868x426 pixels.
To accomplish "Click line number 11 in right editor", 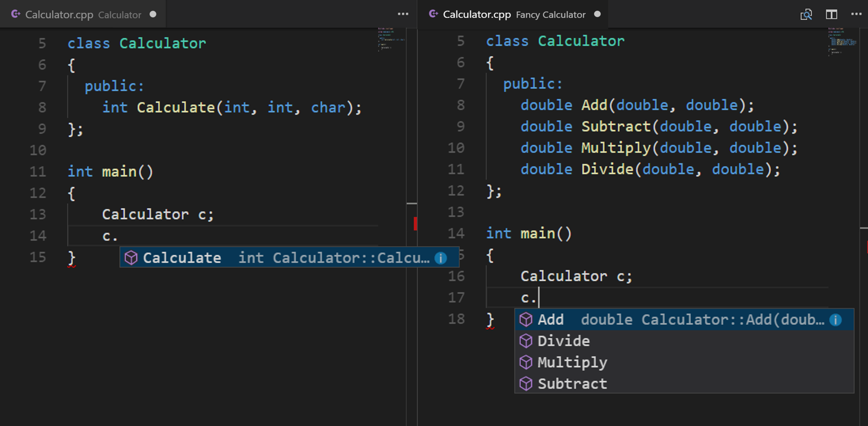I will click(456, 169).
